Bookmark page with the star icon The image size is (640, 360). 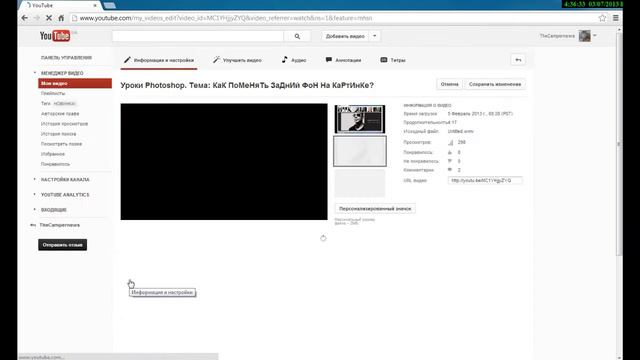tap(602, 18)
